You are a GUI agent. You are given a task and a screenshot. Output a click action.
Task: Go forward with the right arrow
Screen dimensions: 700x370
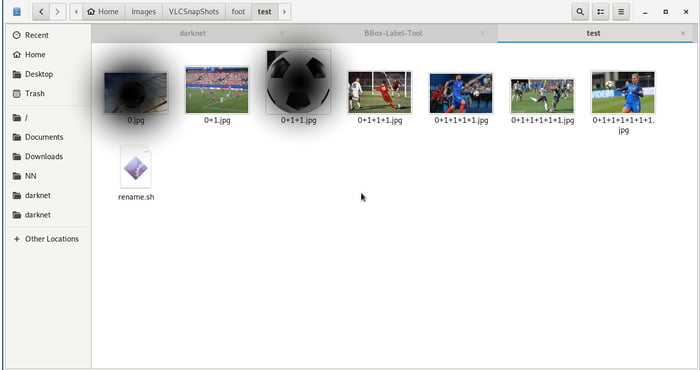coord(58,12)
